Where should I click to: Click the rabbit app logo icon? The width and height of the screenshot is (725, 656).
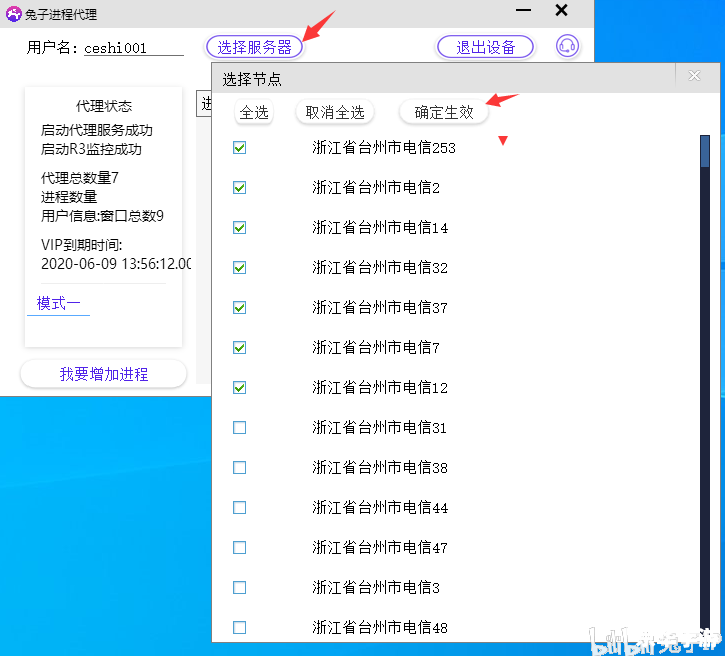tap(13, 14)
